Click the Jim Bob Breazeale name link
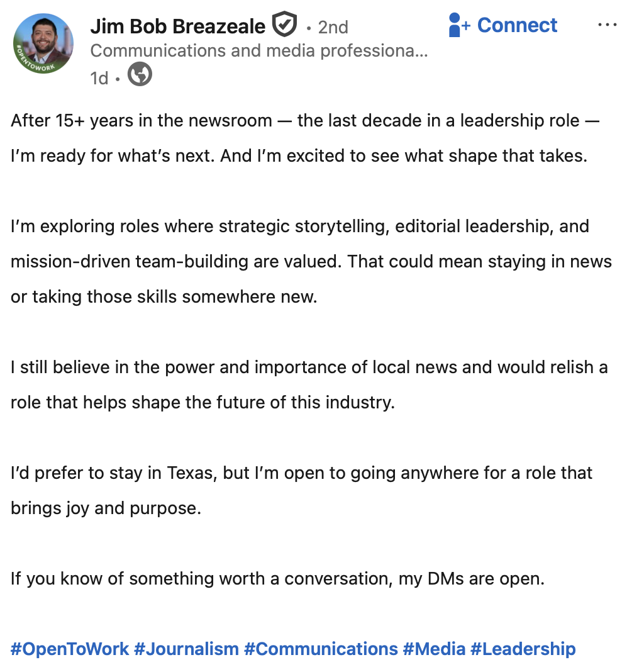 (x=178, y=26)
